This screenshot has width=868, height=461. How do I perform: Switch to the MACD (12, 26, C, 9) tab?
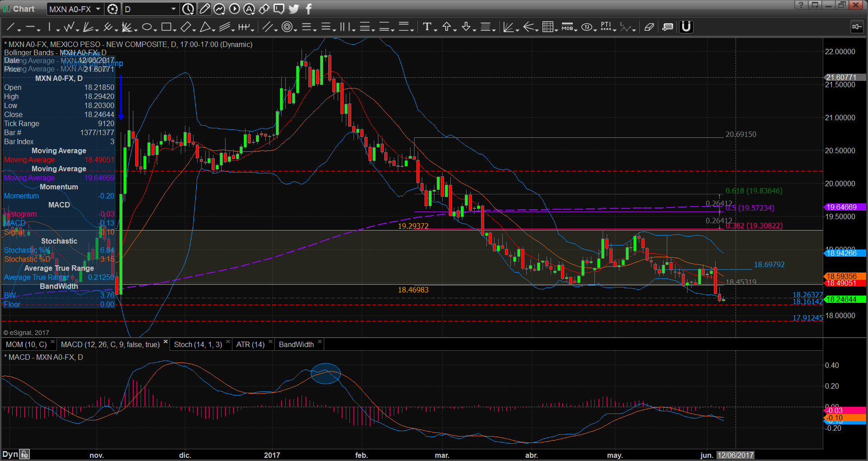(x=110, y=344)
